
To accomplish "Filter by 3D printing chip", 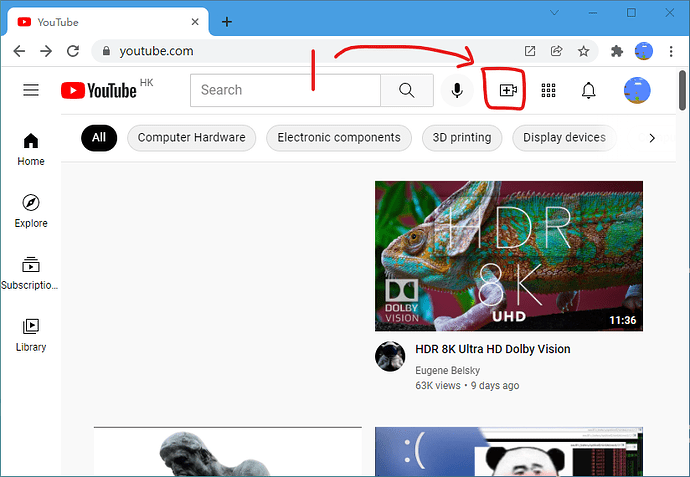I will 462,138.
